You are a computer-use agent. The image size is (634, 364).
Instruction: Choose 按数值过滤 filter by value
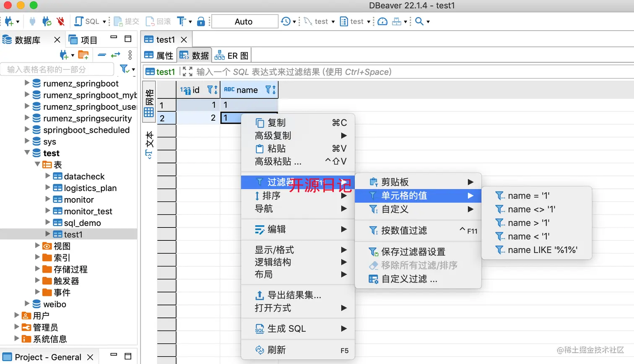(418, 230)
